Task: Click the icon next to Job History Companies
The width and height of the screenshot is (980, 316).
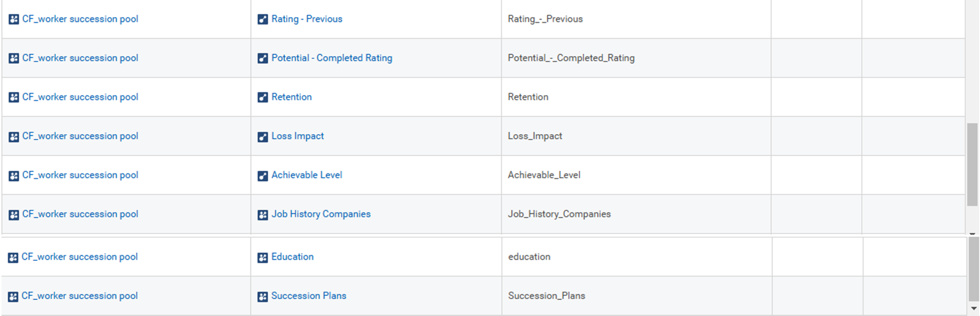Action: [263, 215]
